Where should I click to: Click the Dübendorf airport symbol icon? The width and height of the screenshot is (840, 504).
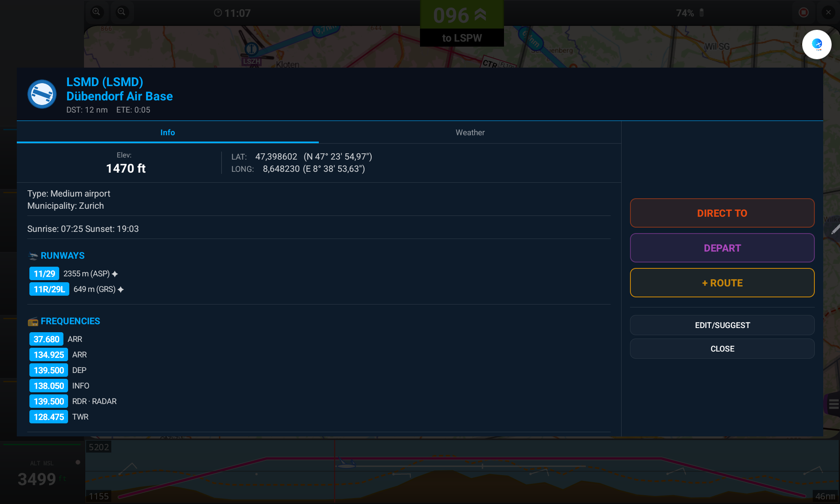[x=42, y=94]
